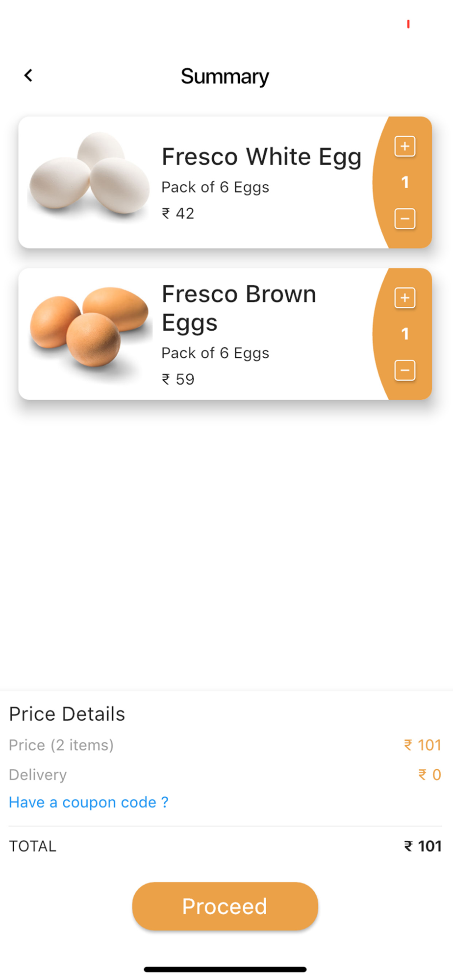453x980 pixels.
Task: Open the Have a coupon code link
Action: pyautogui.click(x=89, y=802)
